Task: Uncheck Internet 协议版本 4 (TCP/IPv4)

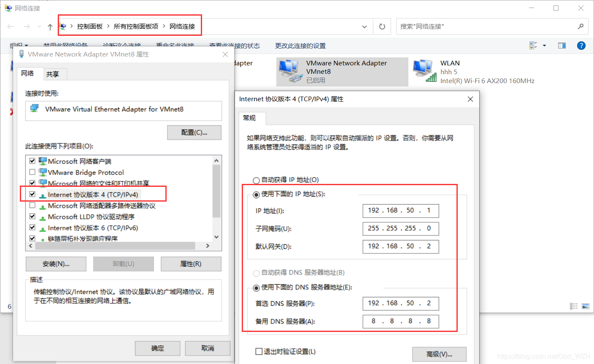Action: pos(32,194)
